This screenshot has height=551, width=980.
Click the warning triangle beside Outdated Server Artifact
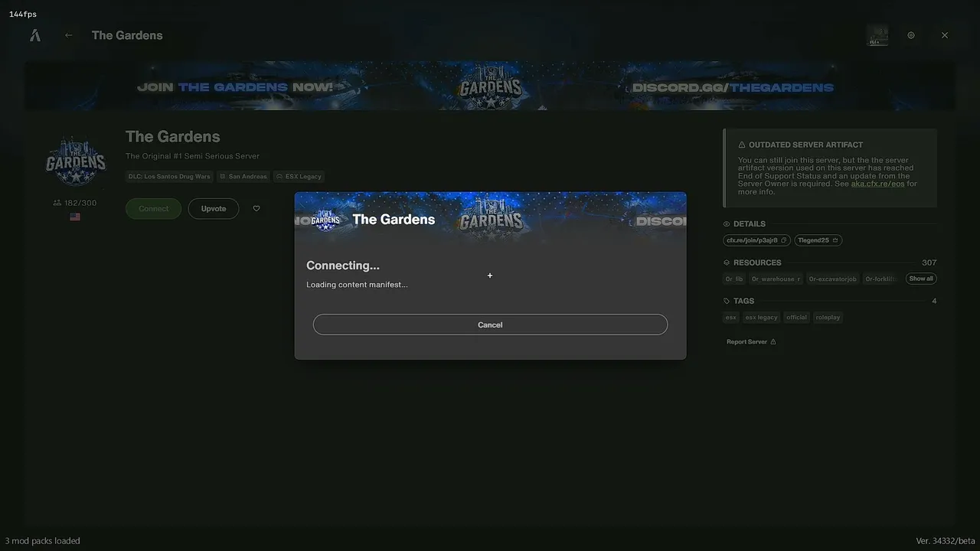pyautogui.click(x=742, y=145)
